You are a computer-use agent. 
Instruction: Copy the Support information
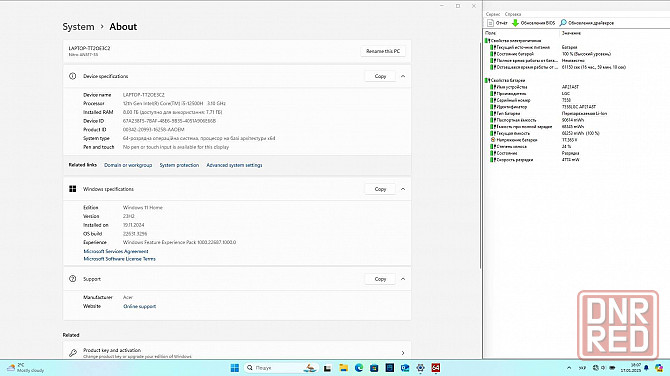380,279
